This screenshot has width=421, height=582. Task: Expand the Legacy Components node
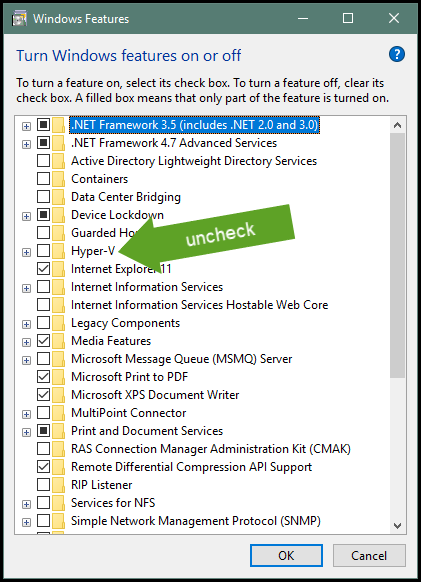pyautogui.click(x=26, y=324)
